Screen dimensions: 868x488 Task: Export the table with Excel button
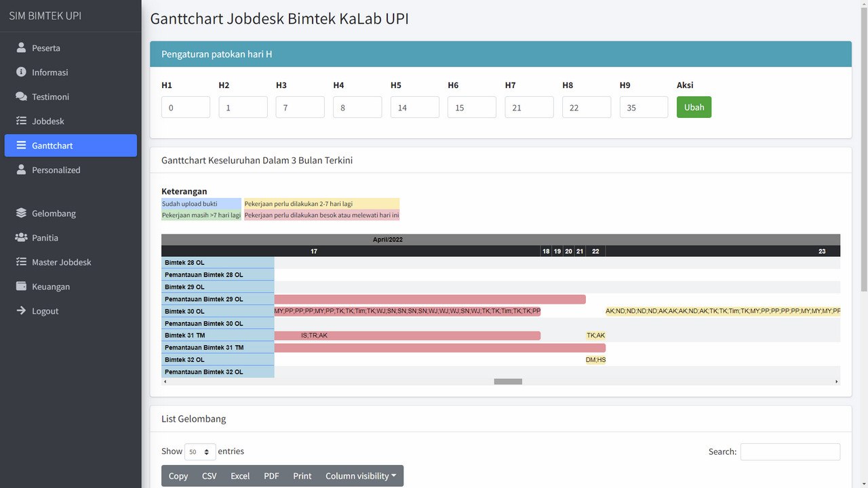coord(240,476)
